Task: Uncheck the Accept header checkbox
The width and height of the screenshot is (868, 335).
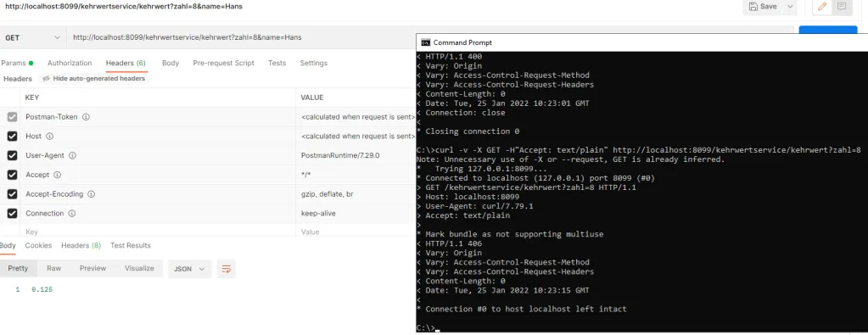Action: click(x=12, y=175)
